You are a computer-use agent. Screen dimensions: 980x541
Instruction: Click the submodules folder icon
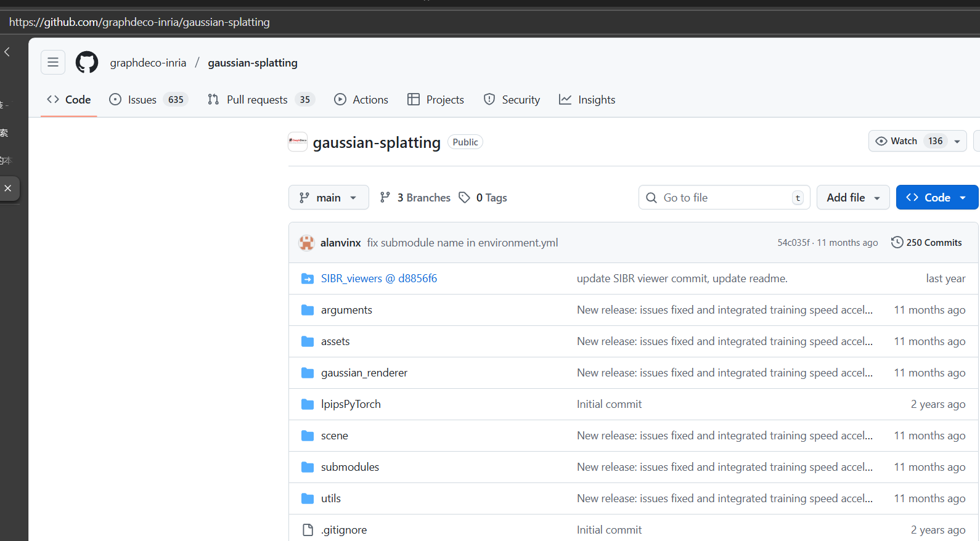[x=308, y=467]
